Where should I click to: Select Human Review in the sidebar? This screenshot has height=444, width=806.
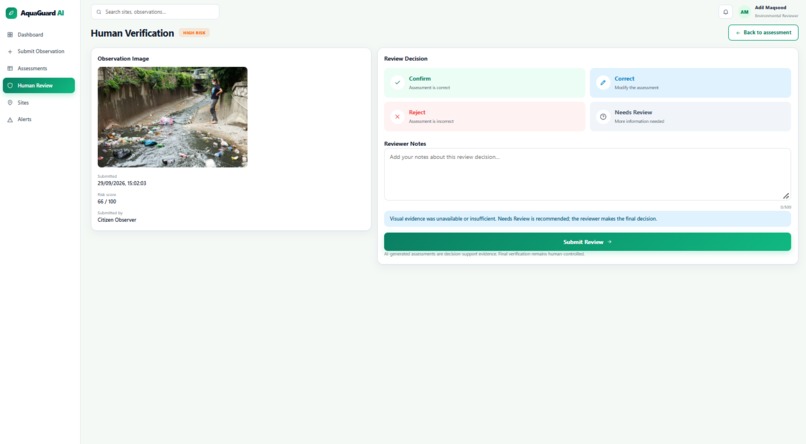pyautogui.click(x=39, y=85)
